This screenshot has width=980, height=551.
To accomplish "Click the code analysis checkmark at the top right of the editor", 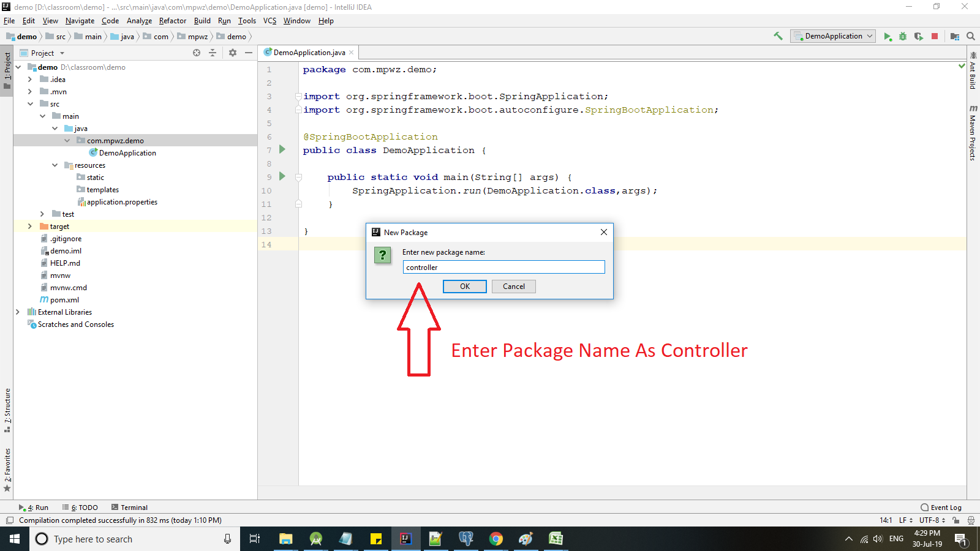I will 962,66.
